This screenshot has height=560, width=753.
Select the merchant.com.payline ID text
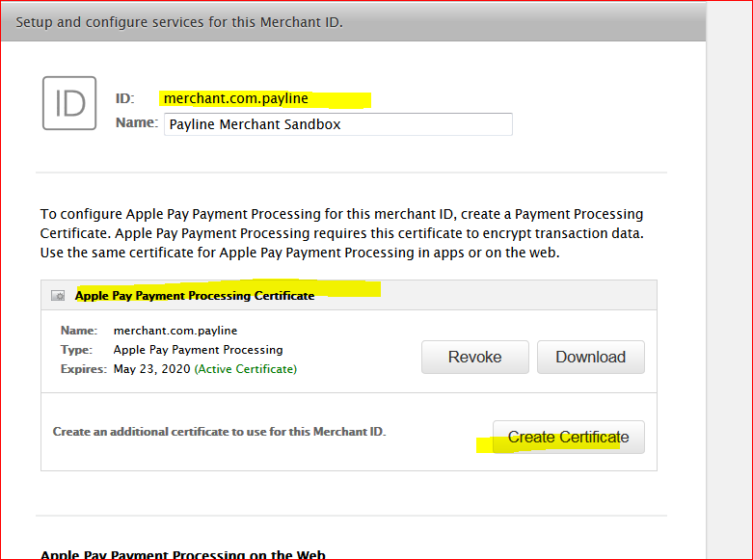pos(236,98)
